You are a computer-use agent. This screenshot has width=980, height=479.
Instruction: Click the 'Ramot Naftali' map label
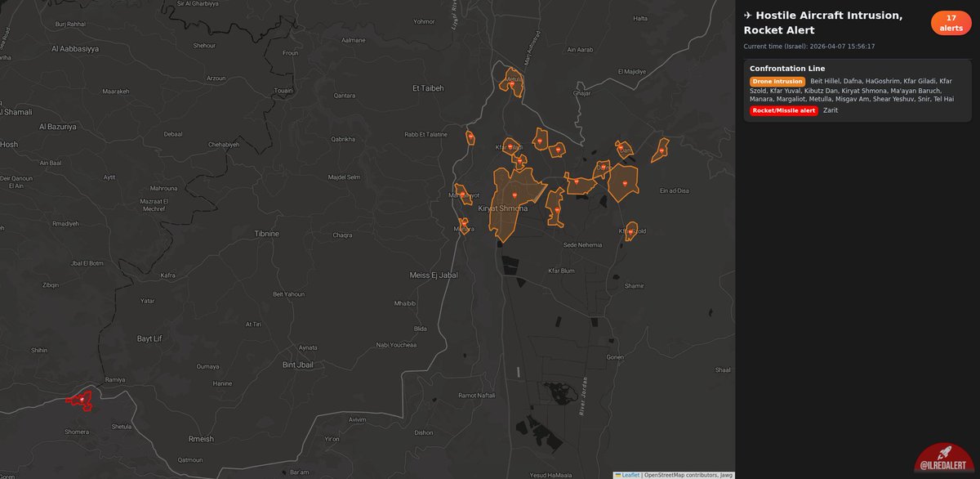pyautogui.click(x=477, y=396)
